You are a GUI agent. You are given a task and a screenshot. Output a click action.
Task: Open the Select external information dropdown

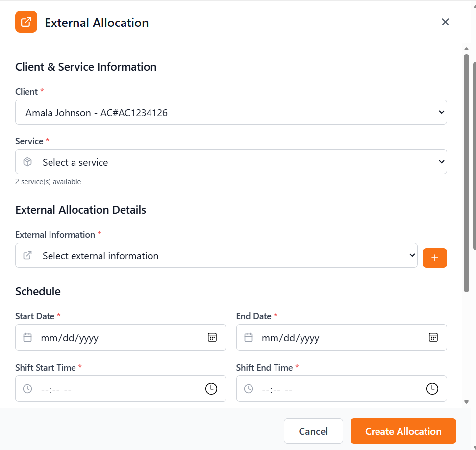click(x=216, y=255)
